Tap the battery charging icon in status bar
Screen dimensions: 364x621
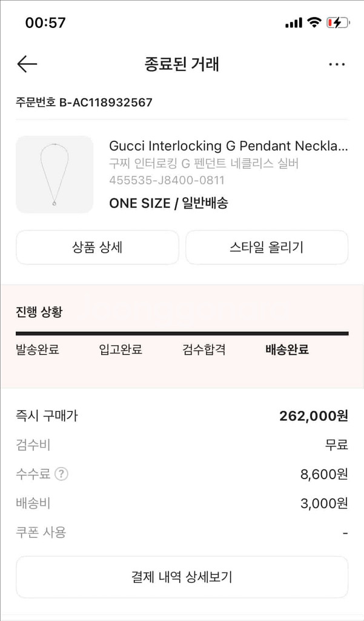coord(337,23)
